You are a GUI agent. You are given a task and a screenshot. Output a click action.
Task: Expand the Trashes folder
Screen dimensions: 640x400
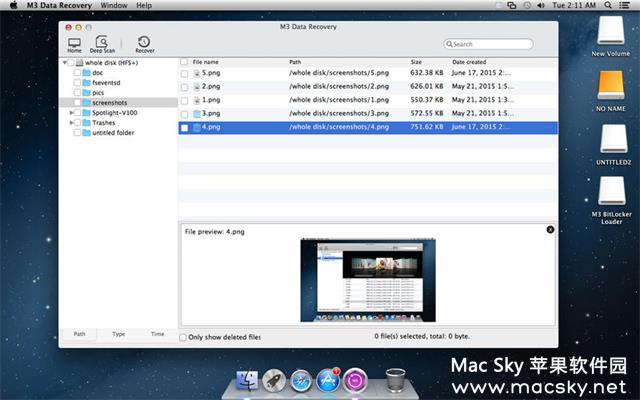pos(71,122)
